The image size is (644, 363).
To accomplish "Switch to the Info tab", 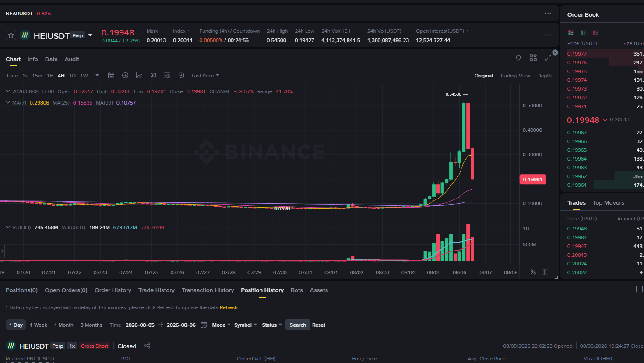I will coord(33,59).
